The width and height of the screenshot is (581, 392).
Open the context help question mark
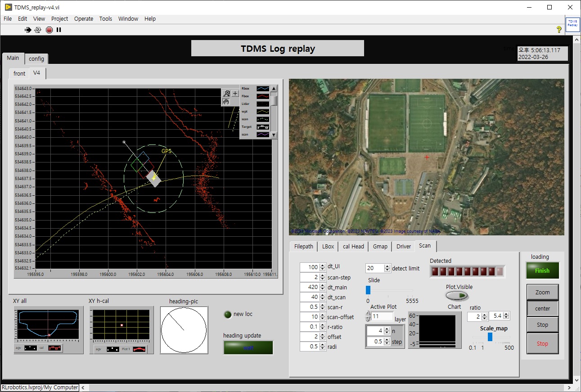(559, 30)
